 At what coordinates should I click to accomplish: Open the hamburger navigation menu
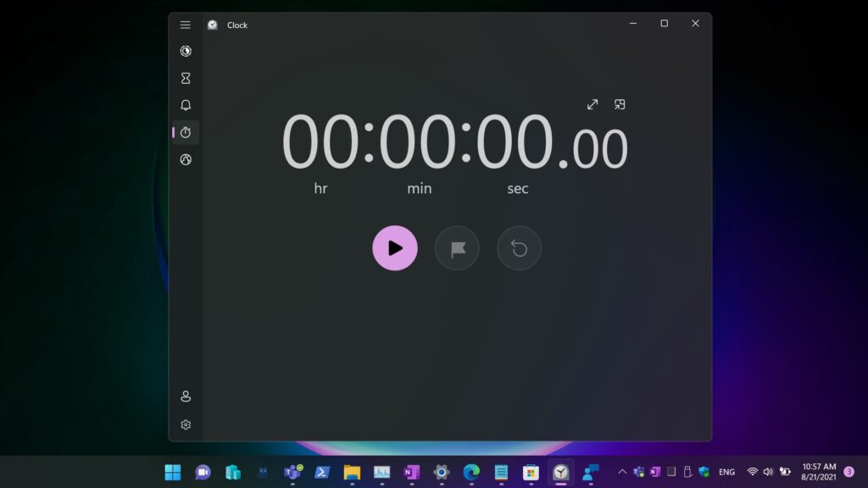[x=186, y=25]
